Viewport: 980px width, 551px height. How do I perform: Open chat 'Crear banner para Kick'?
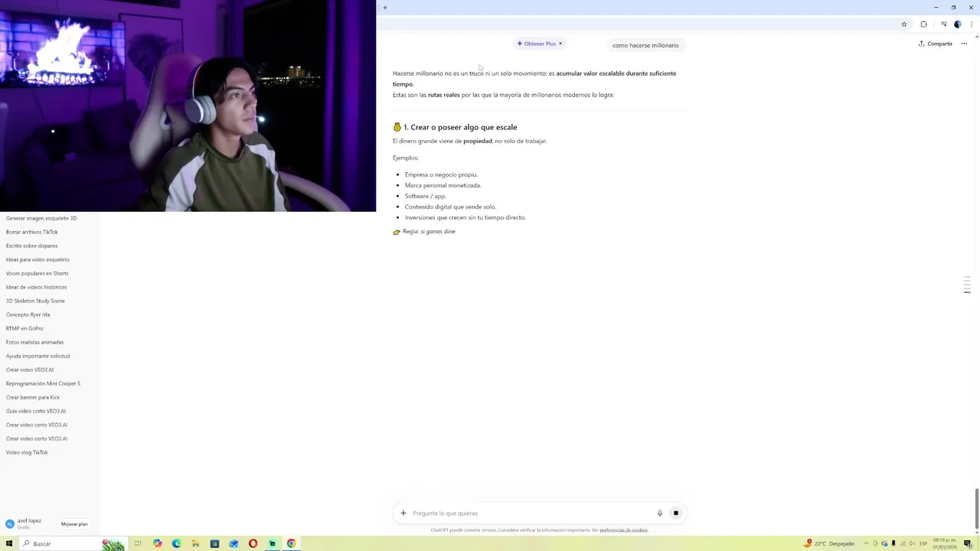[33, 397]
